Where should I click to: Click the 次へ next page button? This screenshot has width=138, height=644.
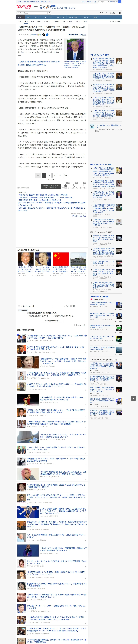coord(66,175)
